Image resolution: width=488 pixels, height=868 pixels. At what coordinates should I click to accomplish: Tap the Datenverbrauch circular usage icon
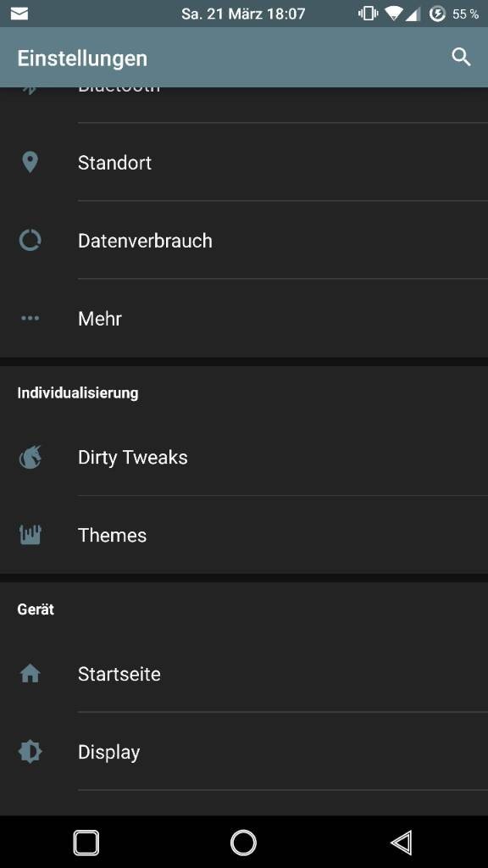click(x=30, y=241)
